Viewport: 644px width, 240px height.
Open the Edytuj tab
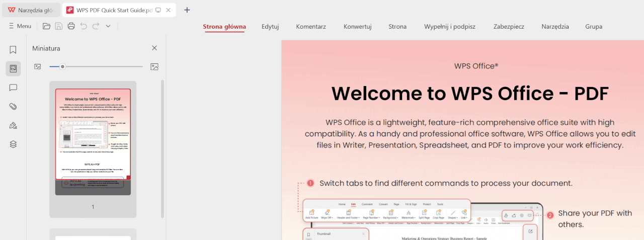pos(270,27)
